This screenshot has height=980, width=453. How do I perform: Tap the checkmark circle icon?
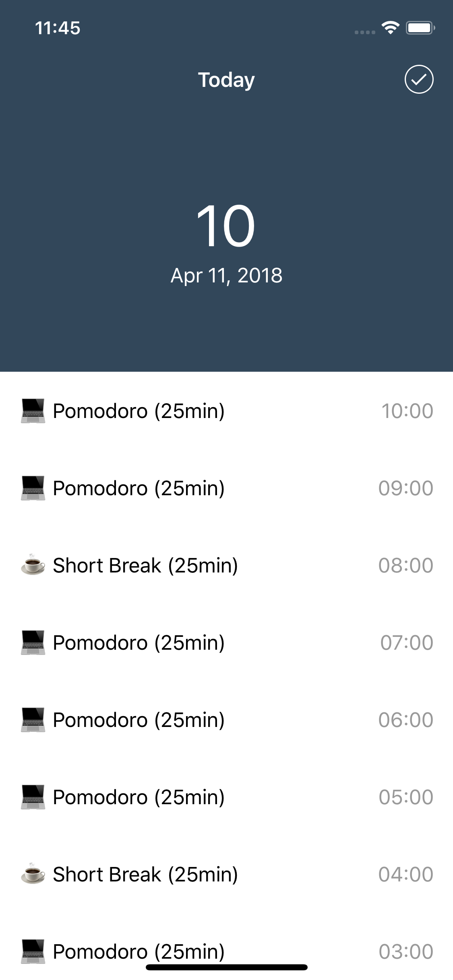[419, 79]
